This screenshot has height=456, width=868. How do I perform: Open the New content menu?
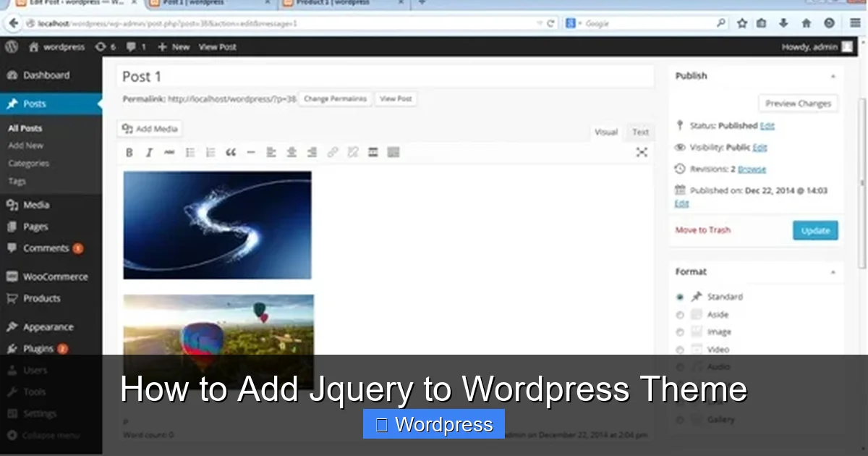pyautogui.click(x=174, y=47)
